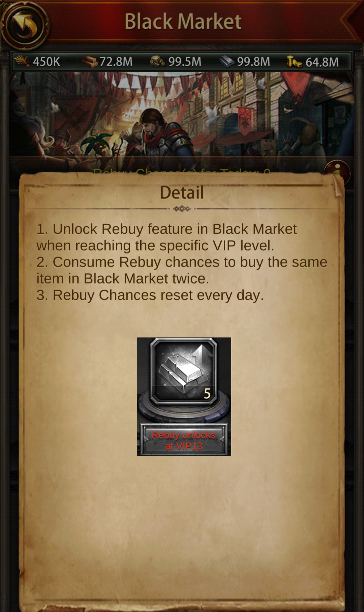The height and width of the screenshot is (612, 364).
Task: Tap the back arrow button
Action: 25,25
